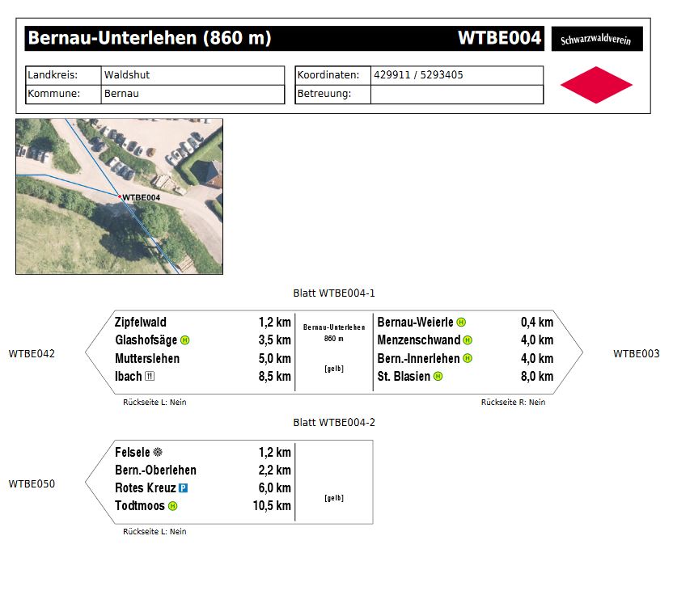Screen dimensions: 673x616
Task: Click the WTBE050 reference label
Action: tap(32, 484)
